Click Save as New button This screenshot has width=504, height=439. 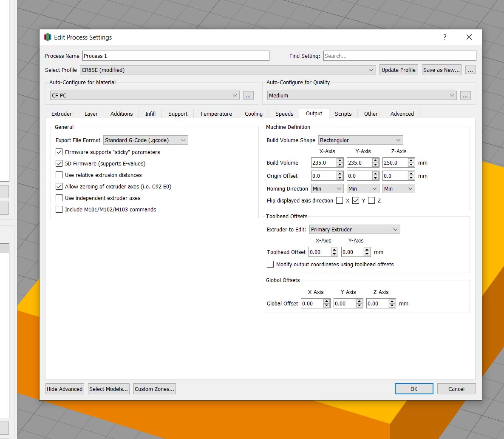point(442,70)
